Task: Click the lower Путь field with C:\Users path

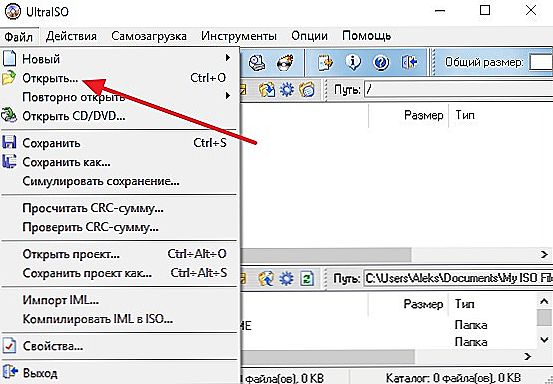Action: coord(458,279)
